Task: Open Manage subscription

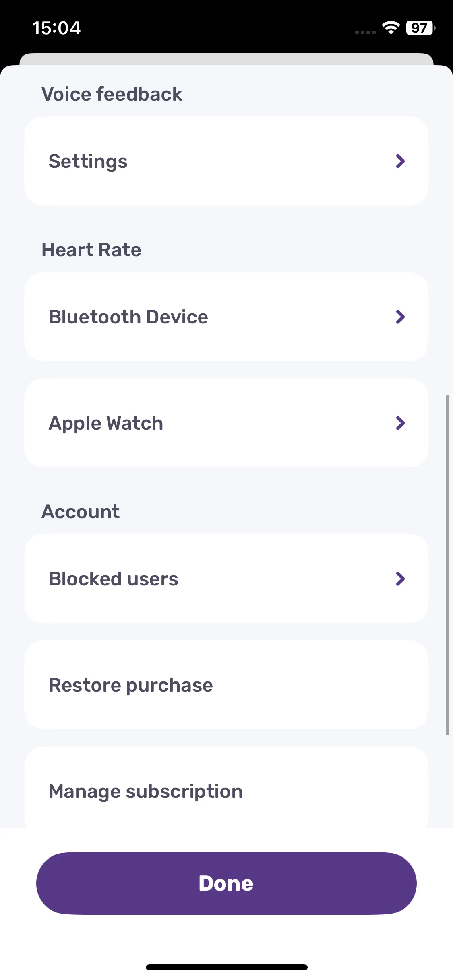Action: 226,788
